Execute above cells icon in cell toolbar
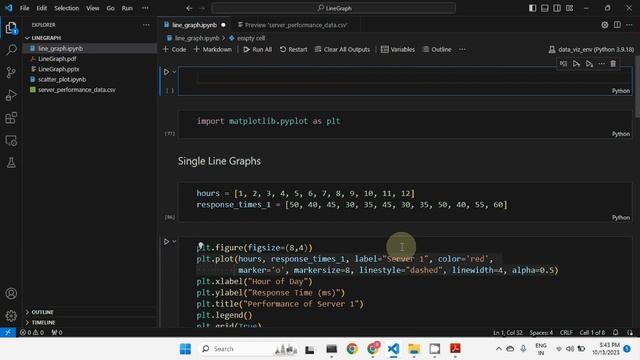Image resolution: width=640 pixels, height=360 pixels. point(576,64)
